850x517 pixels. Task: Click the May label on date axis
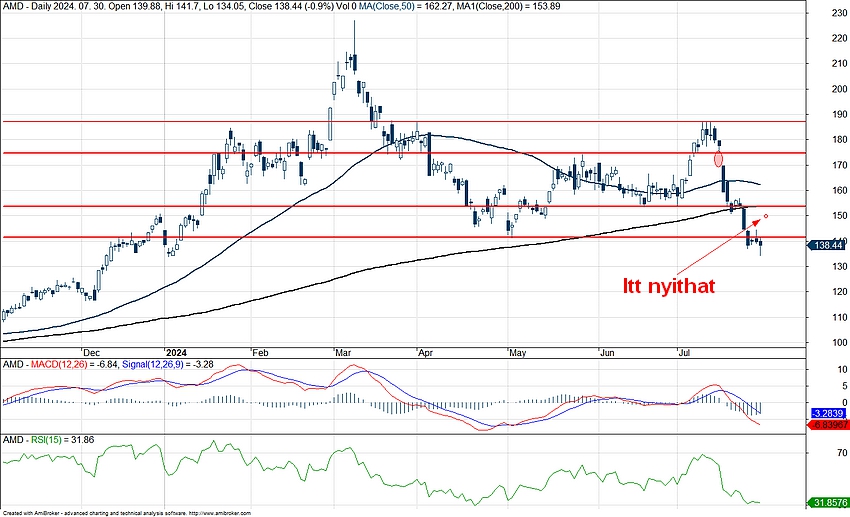518,353
